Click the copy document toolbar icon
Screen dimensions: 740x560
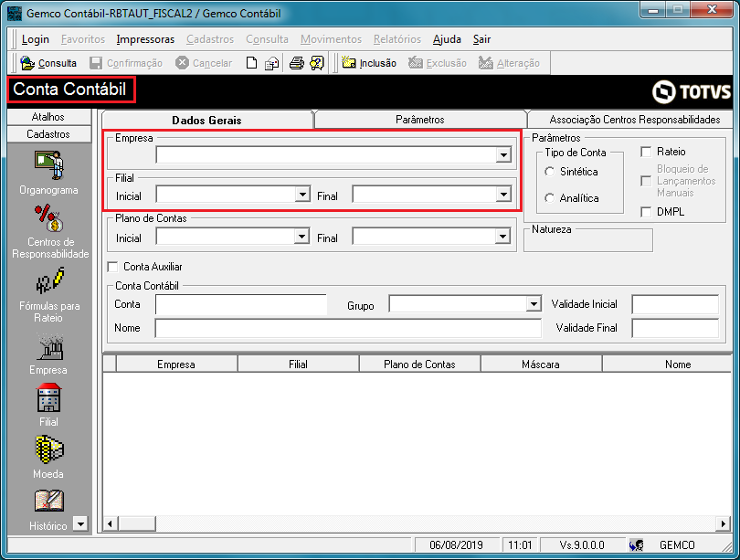[x=272, y=63]
